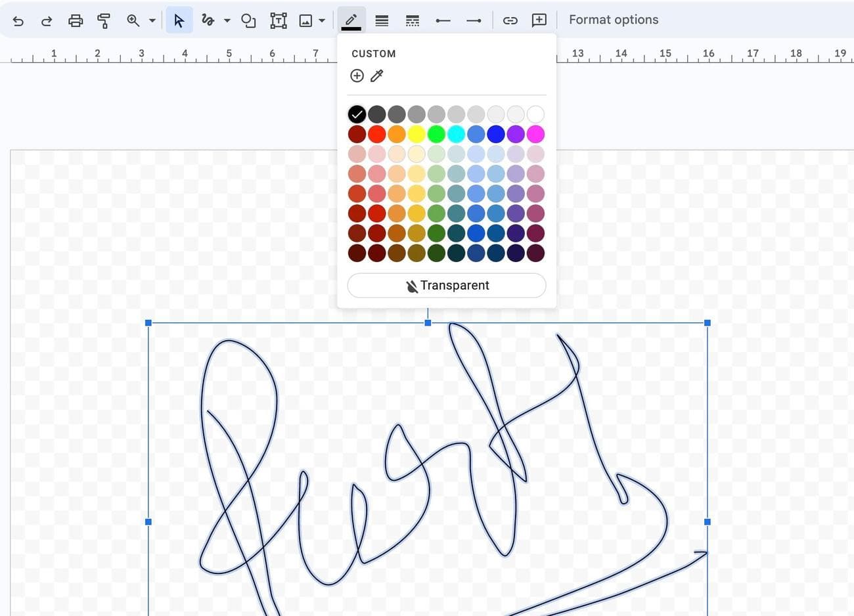Open the image insert dropdown arrow

point(322,20)
